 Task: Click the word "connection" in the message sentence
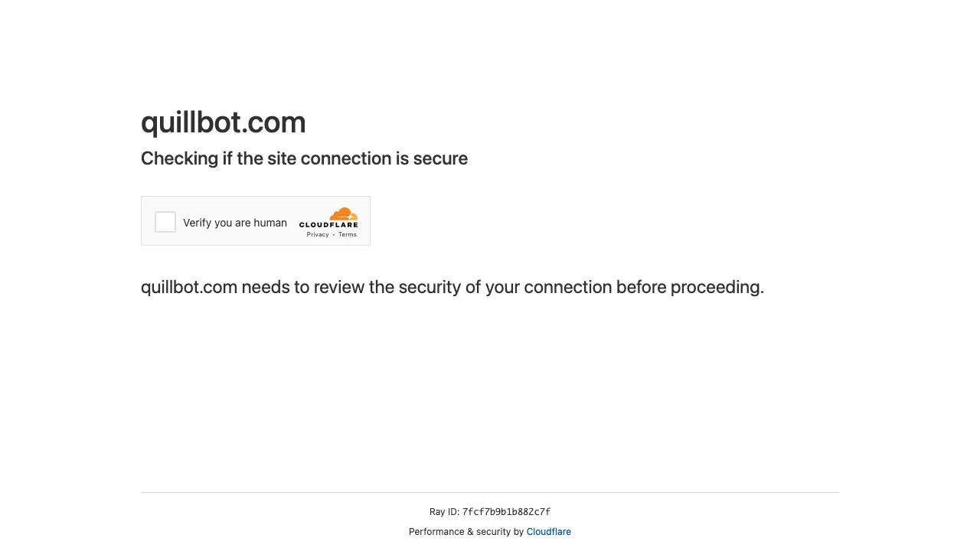(x=567, y=287)
